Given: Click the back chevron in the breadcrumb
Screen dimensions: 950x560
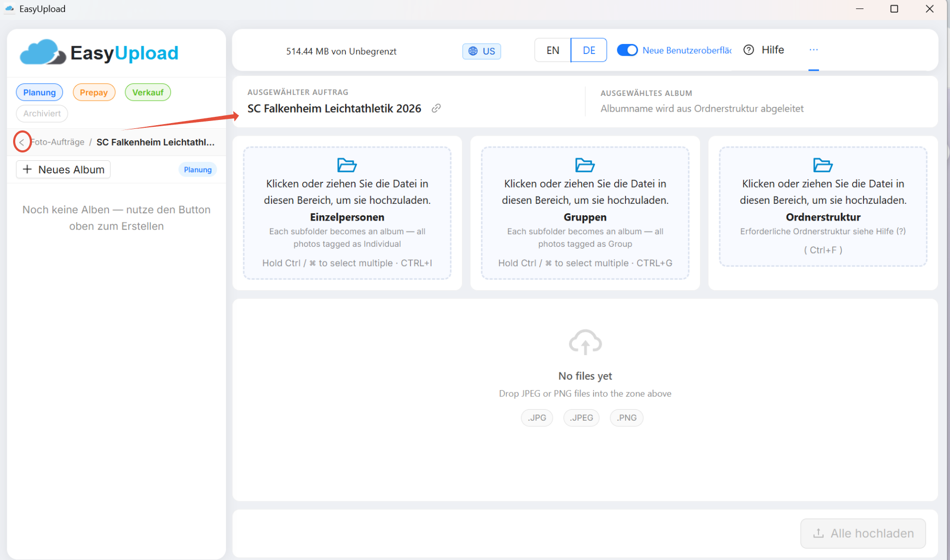Looking at the screenshot, I should pyautogui.click(x=21, y=142).
